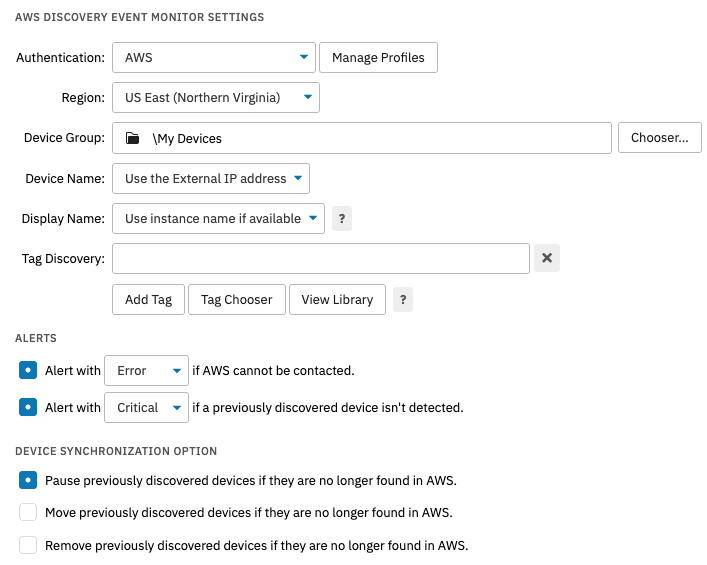Change the Critical alert severity dropdown

click(146, 407)
